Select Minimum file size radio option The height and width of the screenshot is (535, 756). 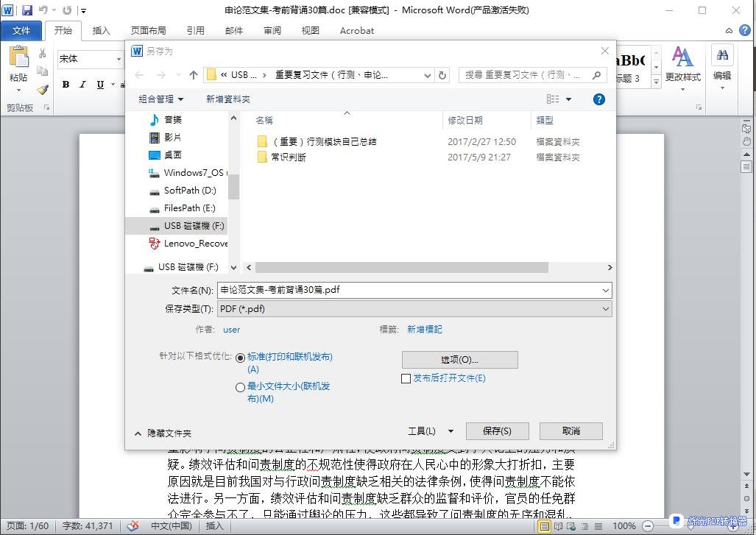coord(240,387)
